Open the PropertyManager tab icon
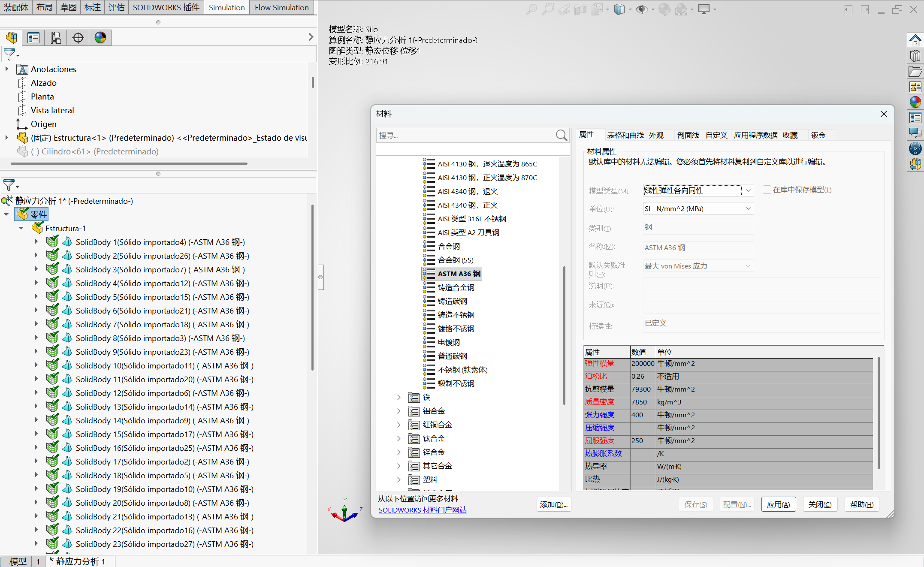924x567 pixels. click(x=33, y=38)
